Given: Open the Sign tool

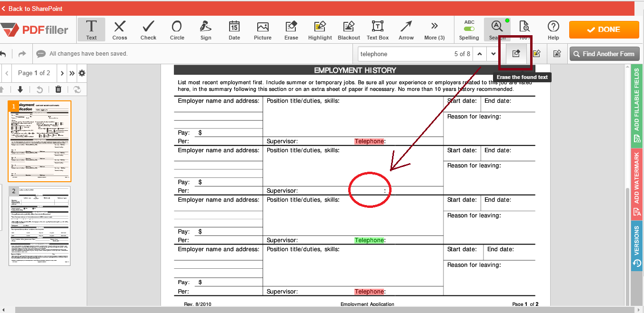Looking at the screenshot, I should [206, 30].
